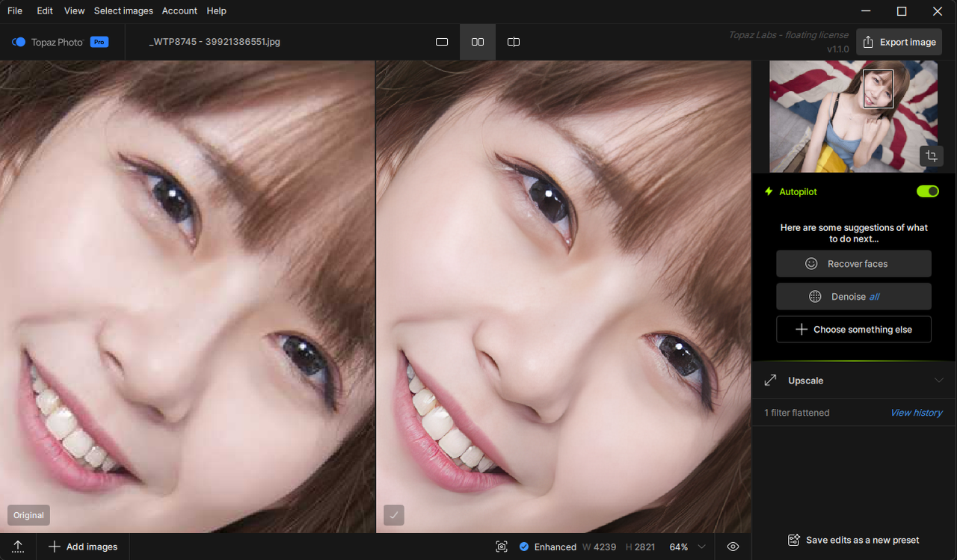
Task: Click the Enhanced status checkmark icon
Action: coord(524,547)
